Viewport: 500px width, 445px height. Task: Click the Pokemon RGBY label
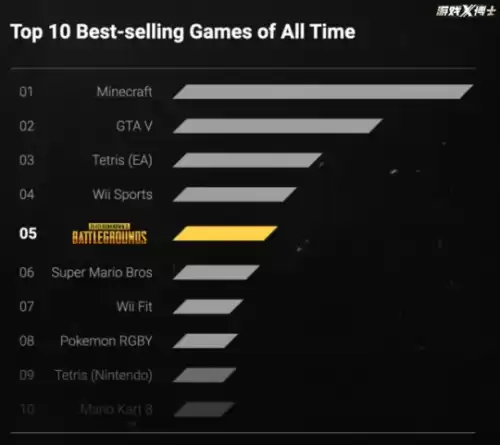(x=106, y=341)
